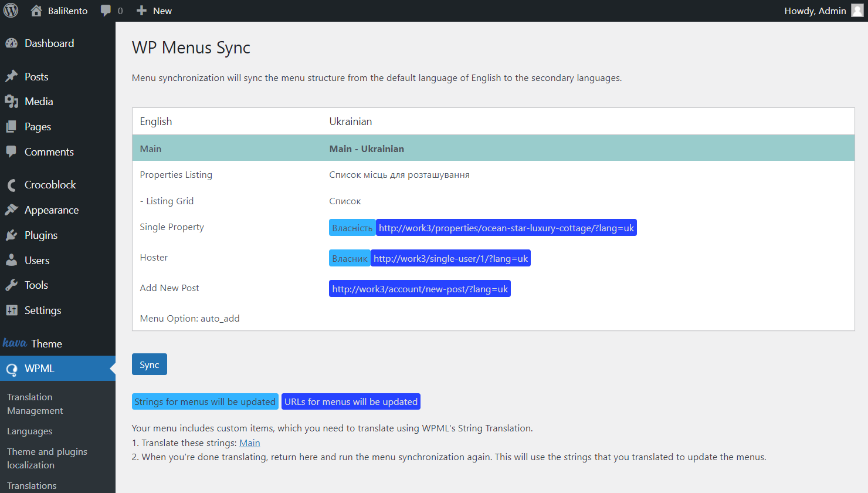Click the WordPress logo icon
Viewport: 868px width, 493px height.
11,11
